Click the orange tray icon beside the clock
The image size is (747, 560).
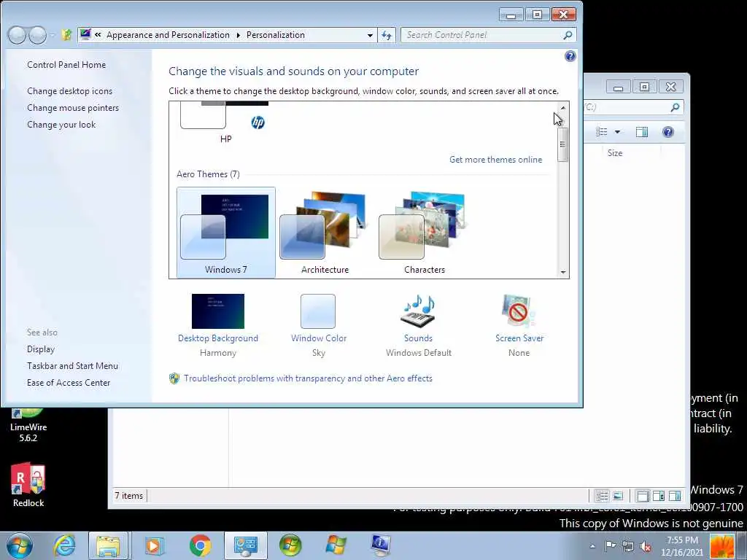(721, 546)
